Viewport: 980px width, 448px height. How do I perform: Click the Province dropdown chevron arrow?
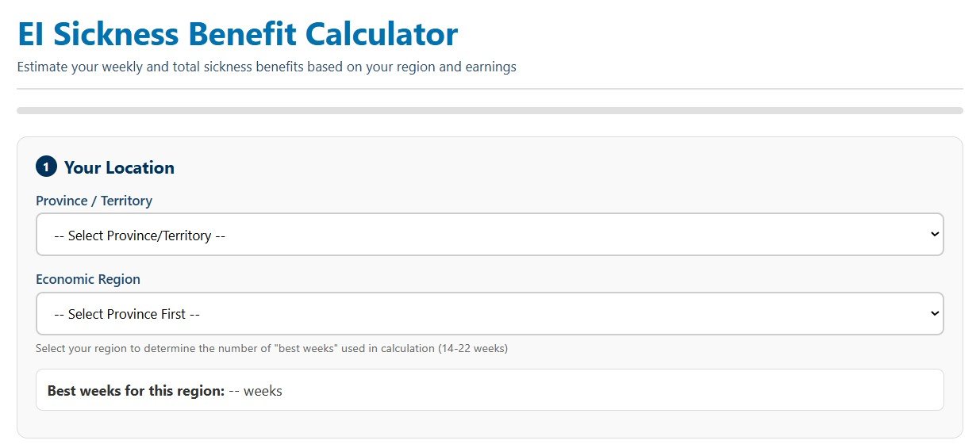pyautogui.click(x=935, y=235)
